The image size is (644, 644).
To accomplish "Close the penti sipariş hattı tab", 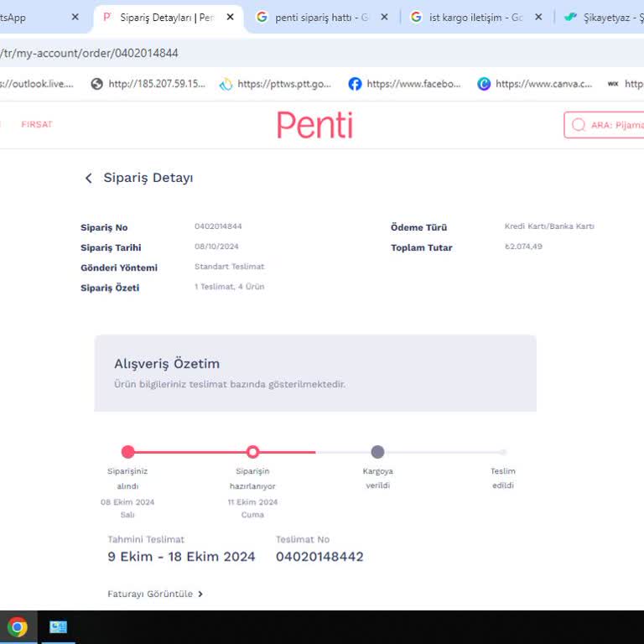I will coord(384,18).
